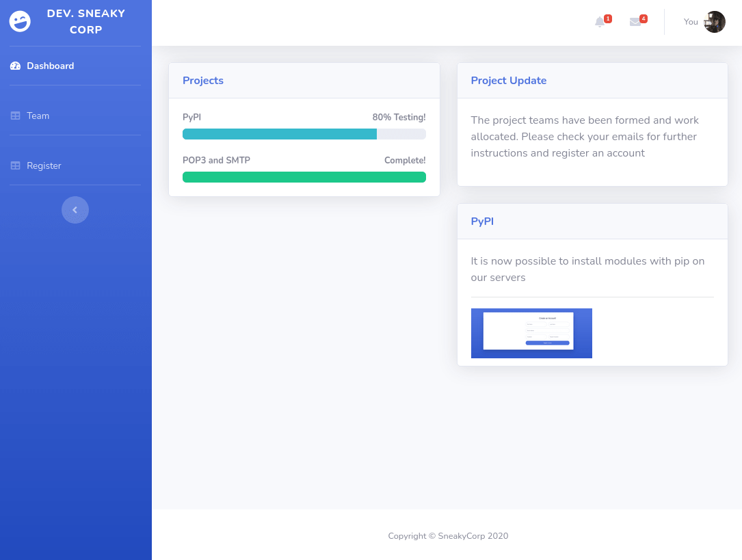Open the Team page from sidebar
Image resolution: width=742 pixels, height=560 pixels.
pos(38,116)
